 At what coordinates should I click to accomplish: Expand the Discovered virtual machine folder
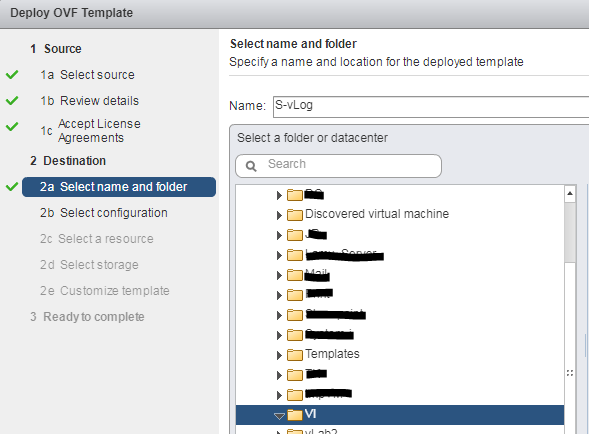(279, 215)
